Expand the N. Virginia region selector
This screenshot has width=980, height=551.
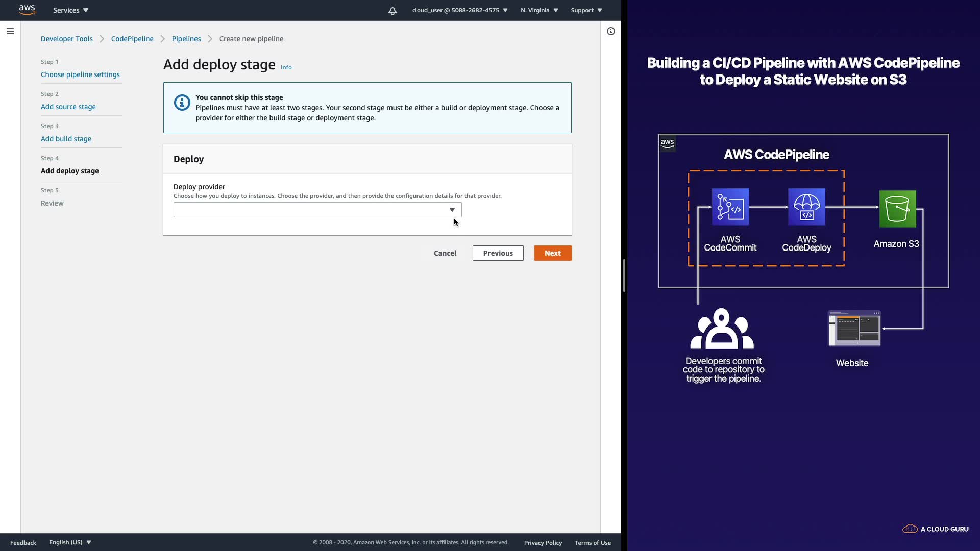(x=539, y=10)
